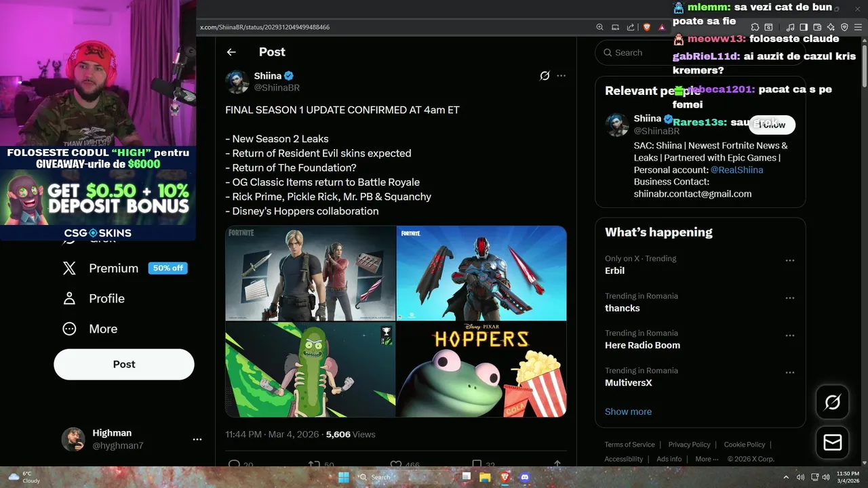Image resolution: width=868 pixels, height=488 pixels.
Task: Click the 50% off Premium badge
Action: coord(168,268)
